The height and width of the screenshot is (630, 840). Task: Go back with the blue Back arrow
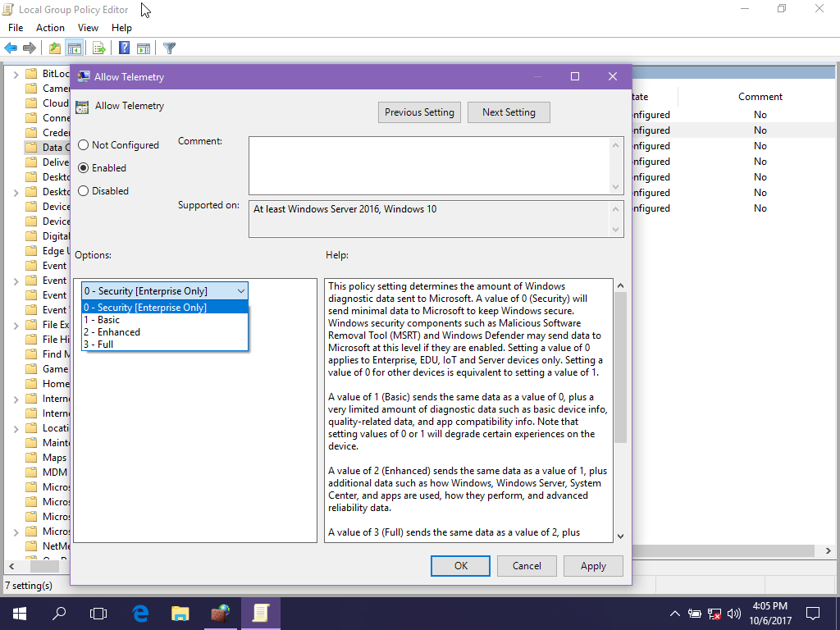[11, 48]
